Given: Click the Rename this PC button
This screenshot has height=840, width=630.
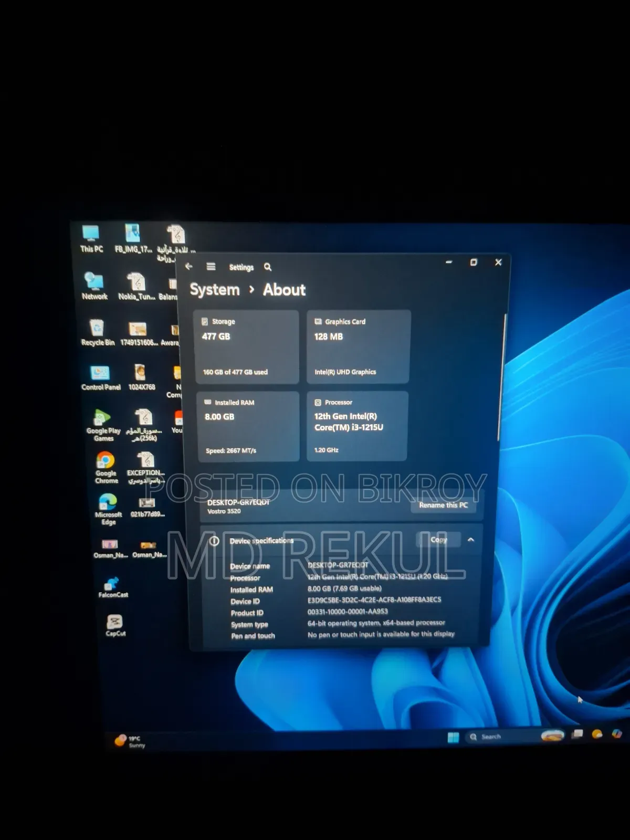Looking at the screenshot, I should tap(443, 505).
